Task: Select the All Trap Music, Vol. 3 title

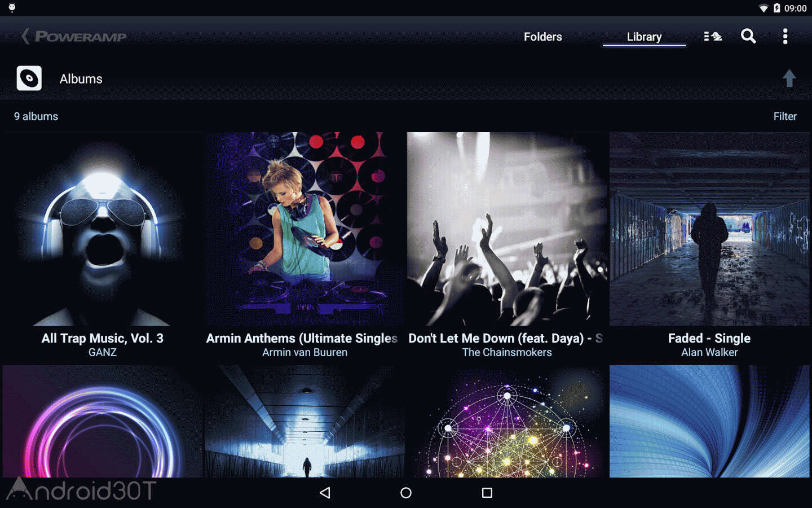Action: click(102, 338)
